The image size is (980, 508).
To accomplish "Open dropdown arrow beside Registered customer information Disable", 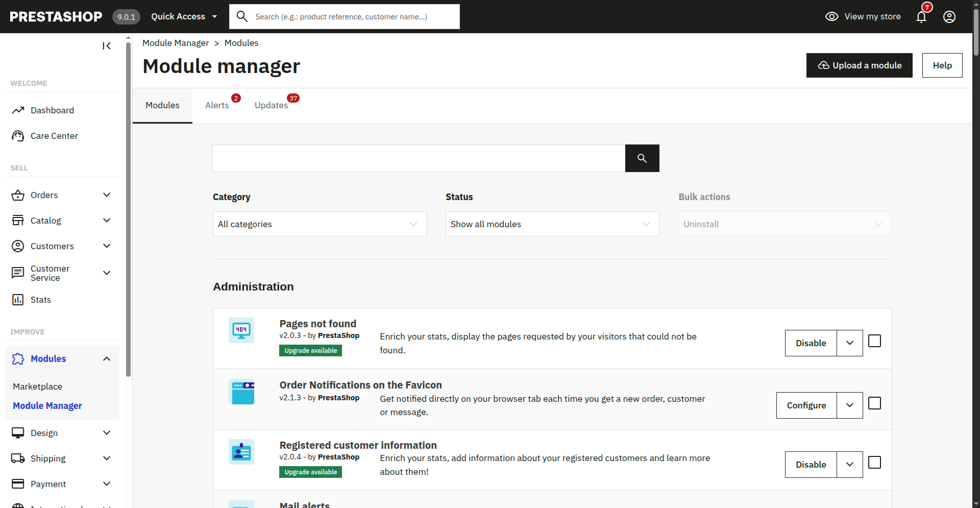I will 850,465.
